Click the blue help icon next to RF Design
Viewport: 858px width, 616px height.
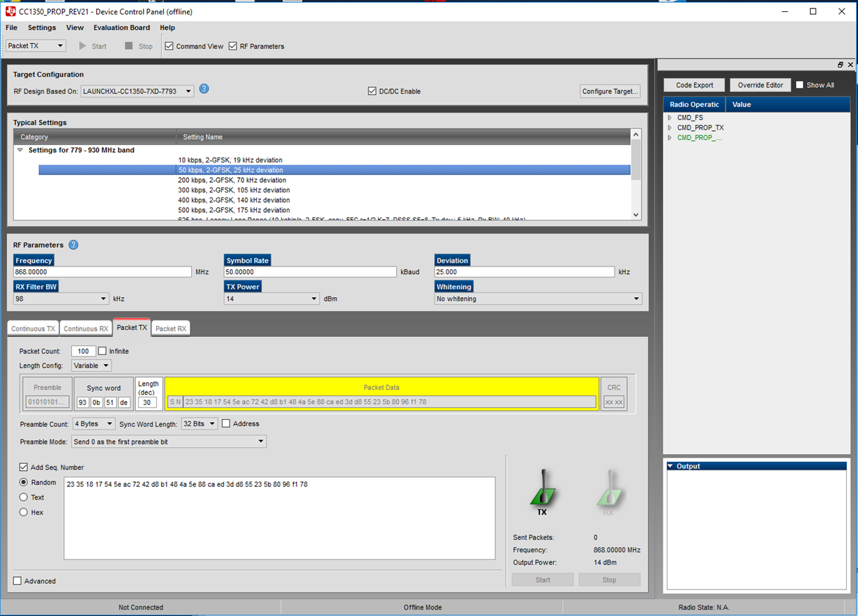pos(204,89)
